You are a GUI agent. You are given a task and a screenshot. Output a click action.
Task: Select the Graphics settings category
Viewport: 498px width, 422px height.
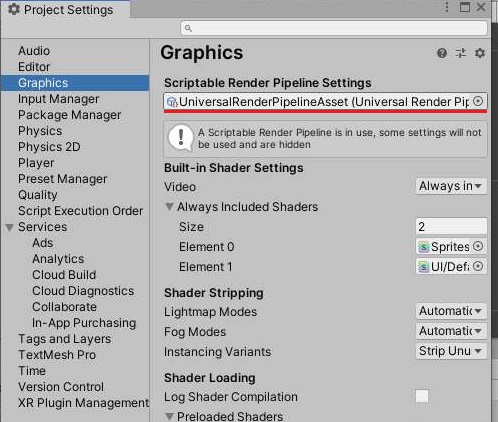point(75,83)
